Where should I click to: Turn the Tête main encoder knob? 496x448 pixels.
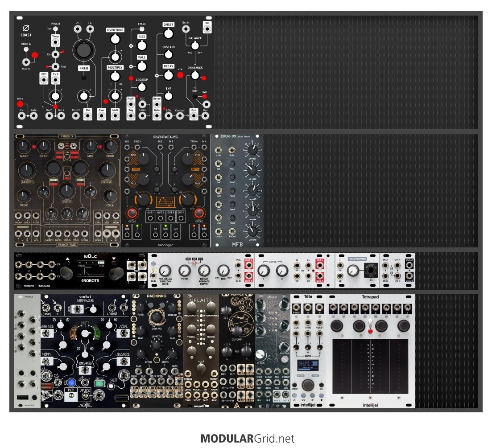coord(307,386)
